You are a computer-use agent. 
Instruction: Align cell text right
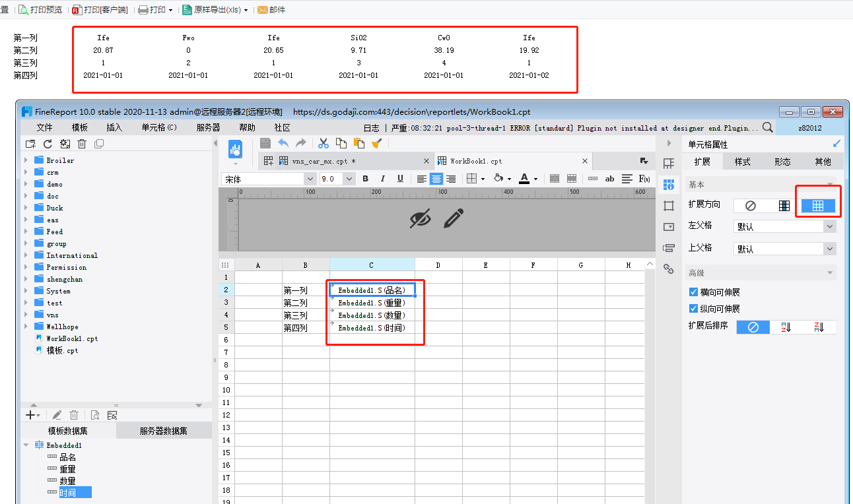tap(451, 179)
